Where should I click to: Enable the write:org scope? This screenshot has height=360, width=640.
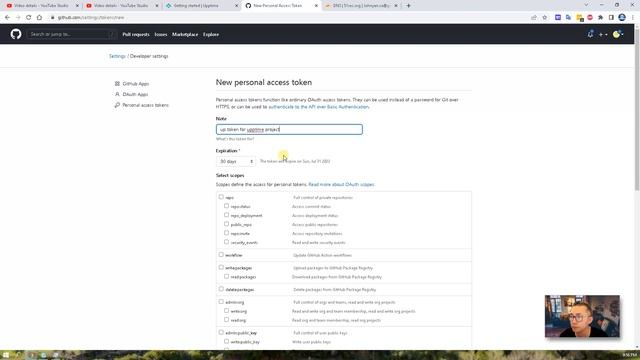point(226,310)
